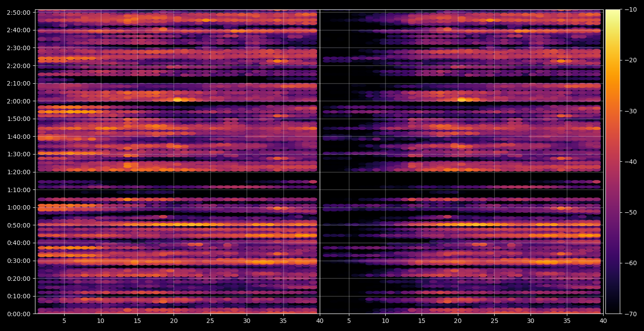Click the 0:30:00 time axis label
Image resolution: width=644 pixels, height=331 pixels.
pos(18,261)
